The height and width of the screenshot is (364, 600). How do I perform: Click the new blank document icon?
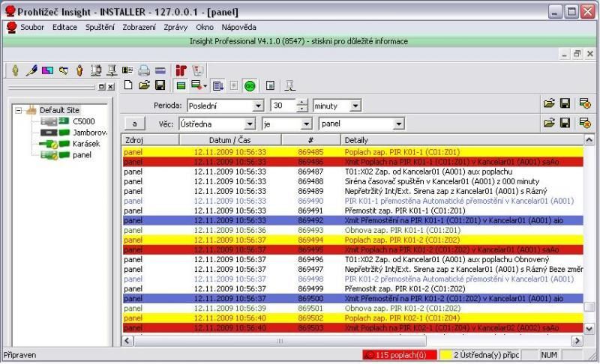pos(128,85)
